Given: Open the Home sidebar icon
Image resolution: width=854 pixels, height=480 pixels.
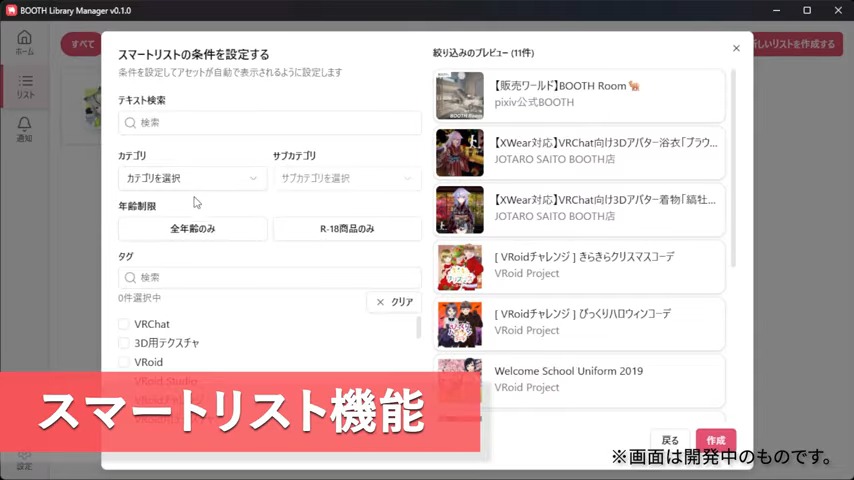Looking at the screenshot, I should [x=24, y=42].
